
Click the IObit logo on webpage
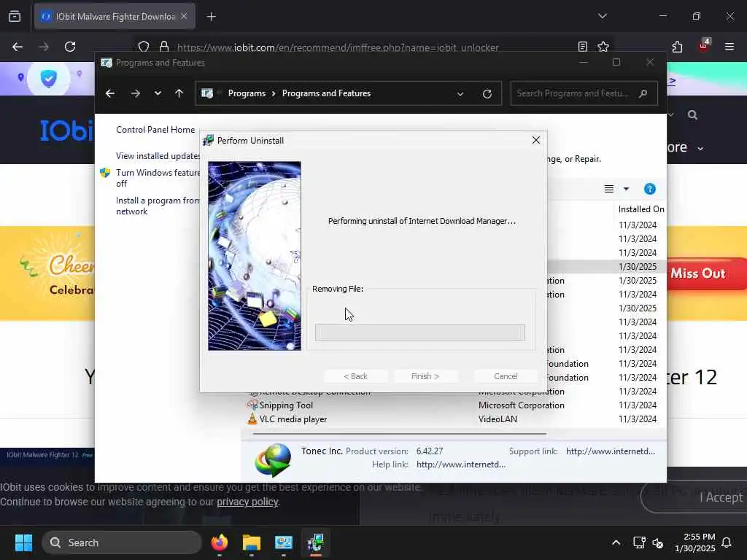(66, 131)
